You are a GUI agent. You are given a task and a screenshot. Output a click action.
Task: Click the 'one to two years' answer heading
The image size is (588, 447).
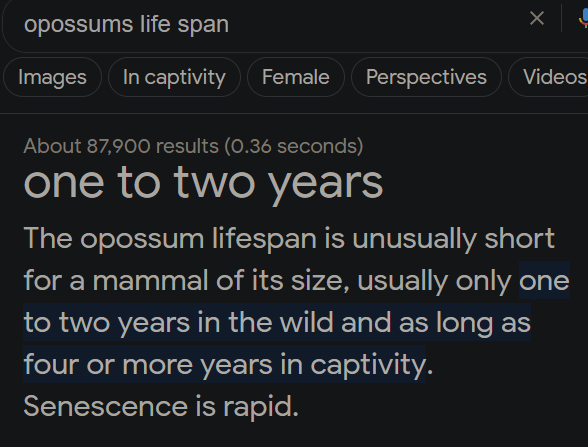click(204, 184)
